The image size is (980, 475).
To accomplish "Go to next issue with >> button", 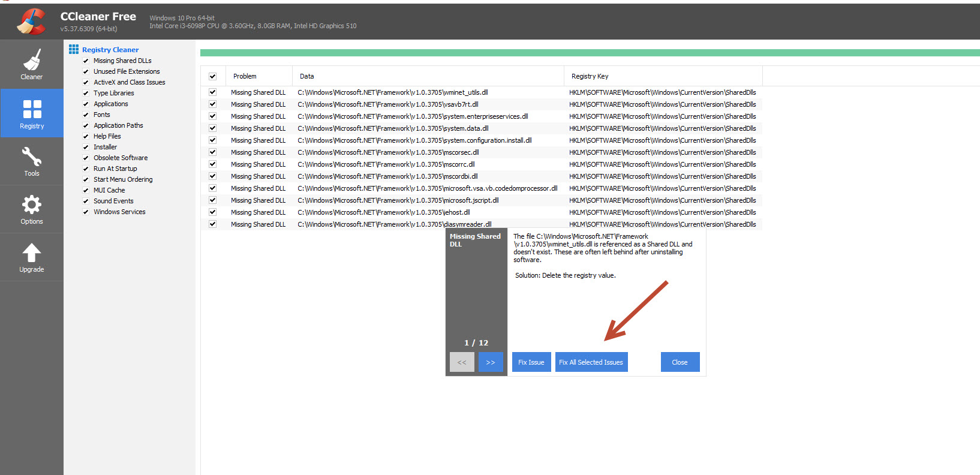I will 491,362.
